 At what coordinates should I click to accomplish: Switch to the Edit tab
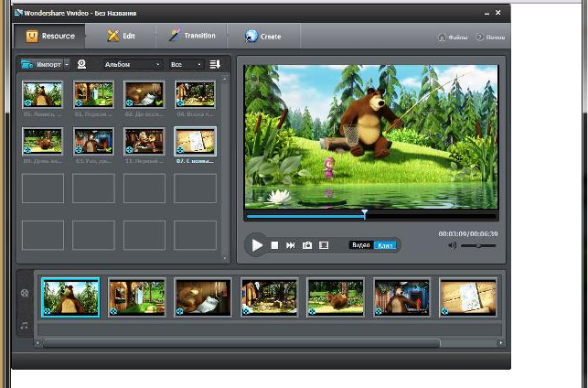[x=121, y=36]
